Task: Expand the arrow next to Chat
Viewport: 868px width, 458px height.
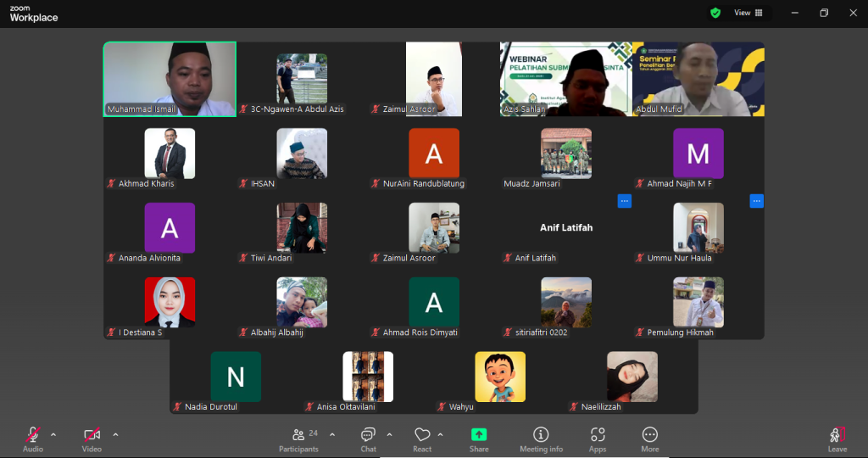Action: pyautogui.click(x=389, y=435)
